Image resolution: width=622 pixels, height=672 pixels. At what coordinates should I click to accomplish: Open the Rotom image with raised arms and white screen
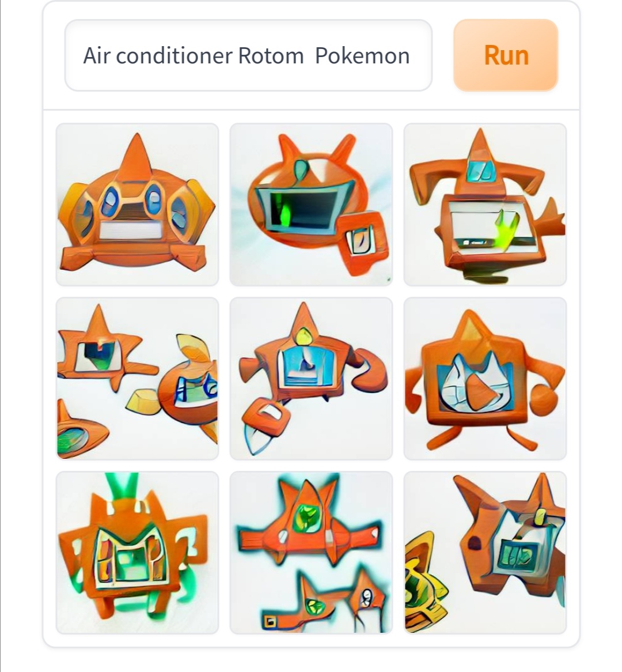[485, 205]
